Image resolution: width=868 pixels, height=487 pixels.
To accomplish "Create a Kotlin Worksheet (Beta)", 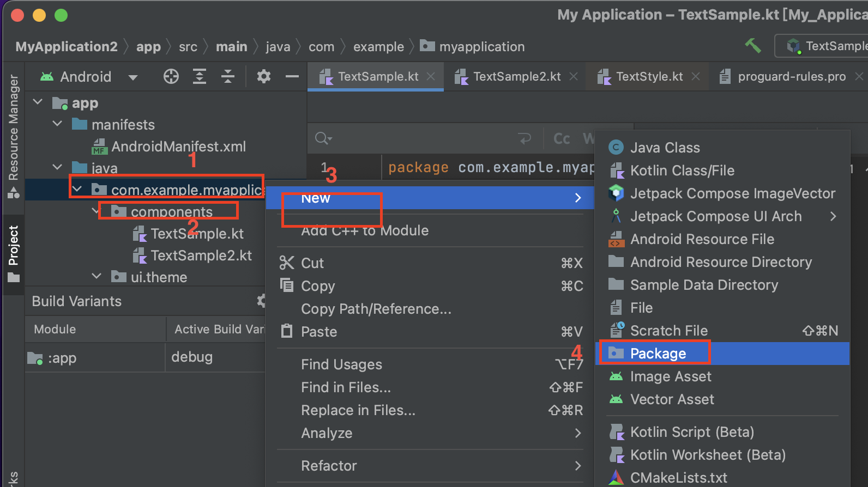I will (x=722, y=455).
